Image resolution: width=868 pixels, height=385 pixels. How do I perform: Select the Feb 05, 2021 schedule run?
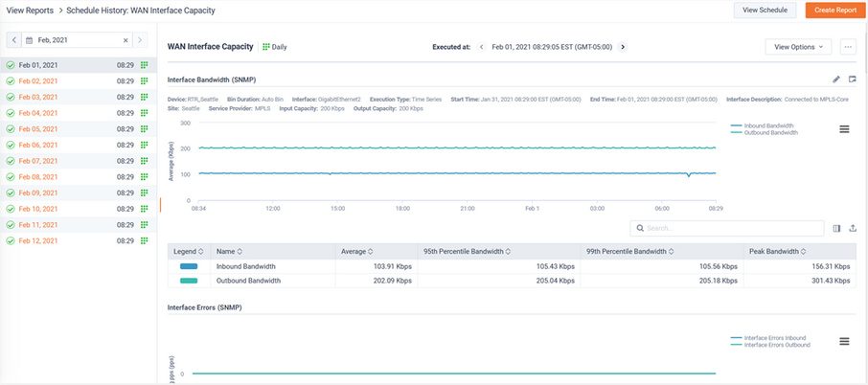click(x=78, y=129)
